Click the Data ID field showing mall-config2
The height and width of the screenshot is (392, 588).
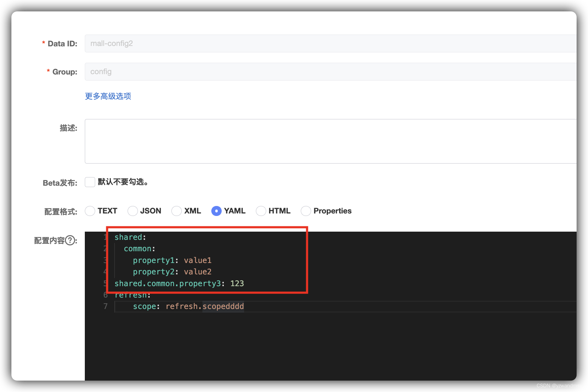pos(249,43)
